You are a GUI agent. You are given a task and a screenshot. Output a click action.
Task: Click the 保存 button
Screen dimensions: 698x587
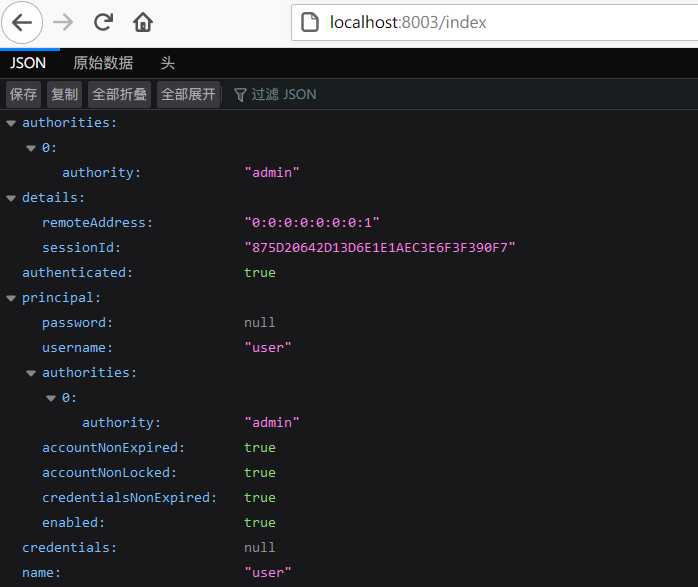(x=23, y=94)
